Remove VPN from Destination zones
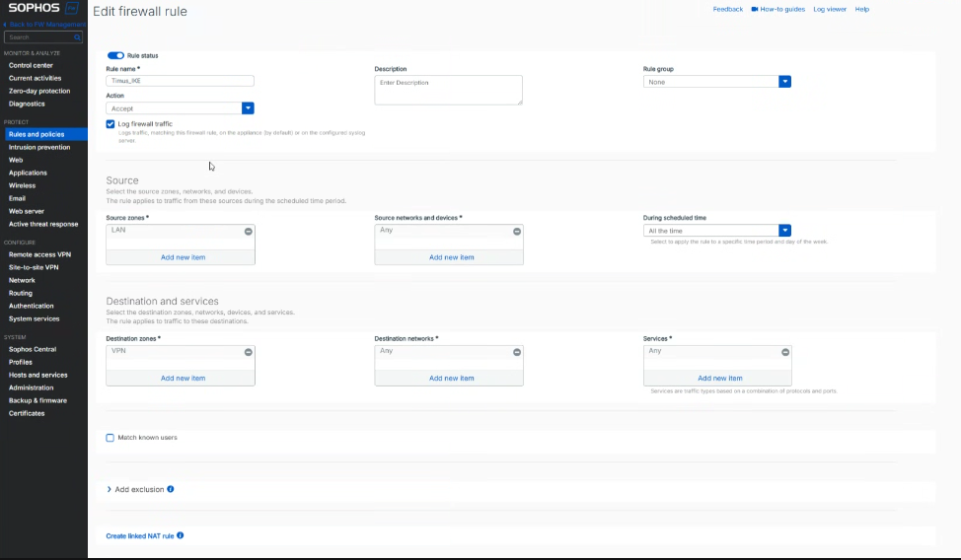The image size is (961, 560). [x=249, y=352]
